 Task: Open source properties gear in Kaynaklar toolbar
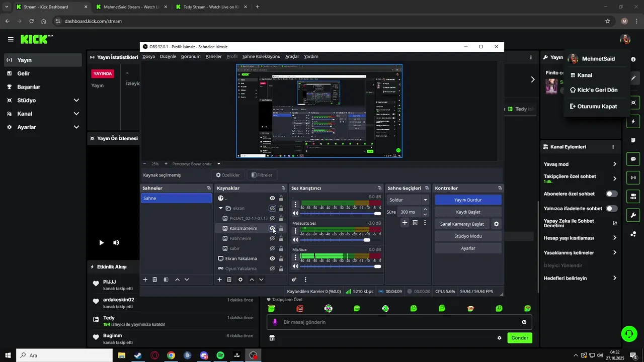pos(240,280)
